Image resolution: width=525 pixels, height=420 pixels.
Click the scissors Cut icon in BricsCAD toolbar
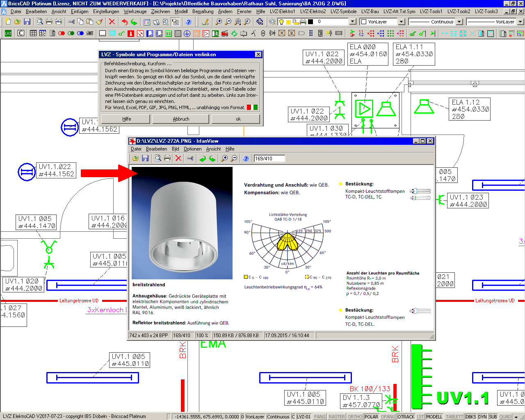point(71,21)
